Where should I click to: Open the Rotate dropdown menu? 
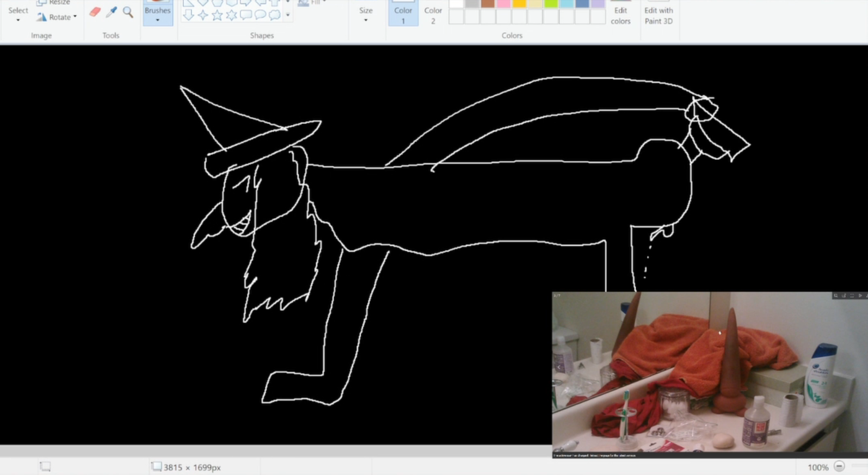pos(75,17)
